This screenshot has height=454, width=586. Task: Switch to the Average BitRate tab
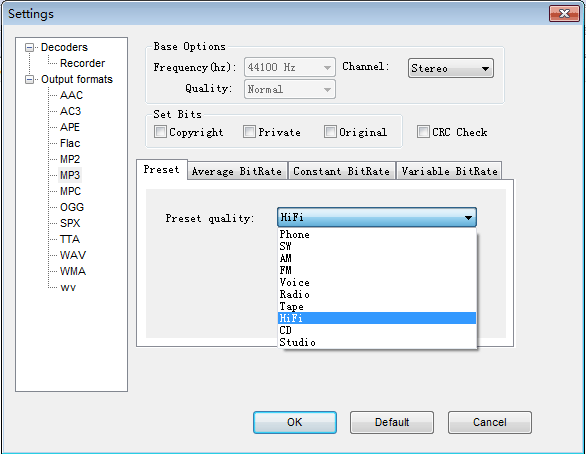pos(237,171)
